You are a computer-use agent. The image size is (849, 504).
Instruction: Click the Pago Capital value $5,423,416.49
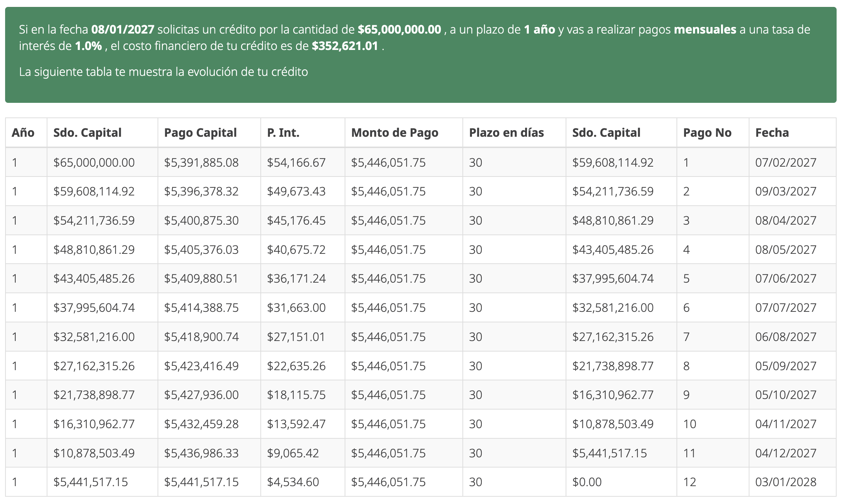201,366
